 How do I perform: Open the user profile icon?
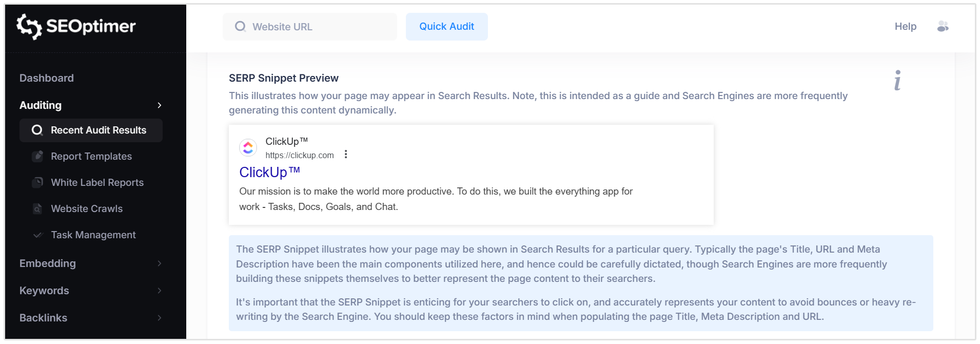pos(943,26)
